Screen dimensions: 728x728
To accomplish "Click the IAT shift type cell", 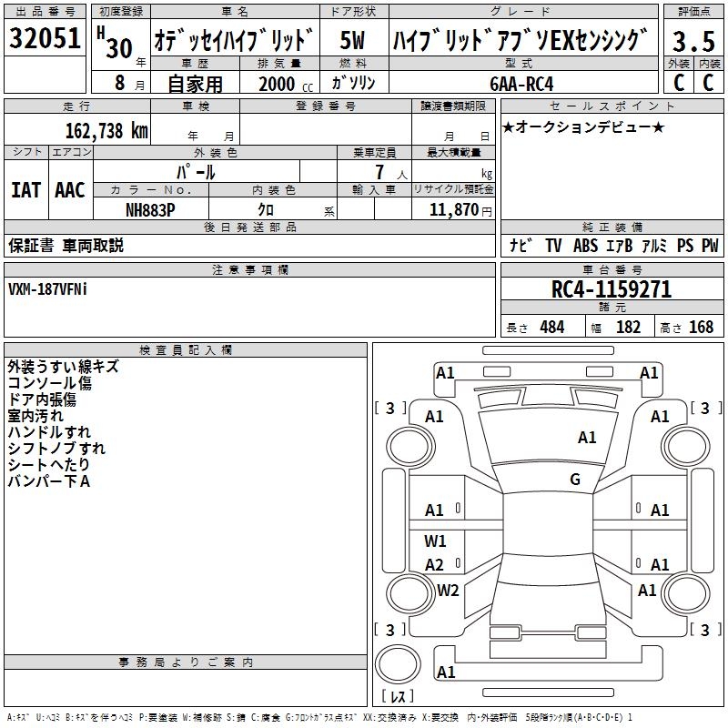I will (26, 190).
